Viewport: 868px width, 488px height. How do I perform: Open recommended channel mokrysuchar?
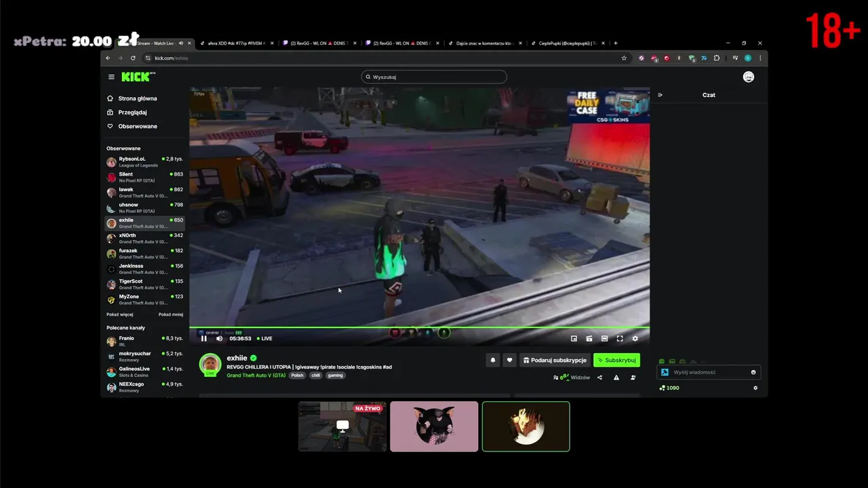click(x=144, y=357)
